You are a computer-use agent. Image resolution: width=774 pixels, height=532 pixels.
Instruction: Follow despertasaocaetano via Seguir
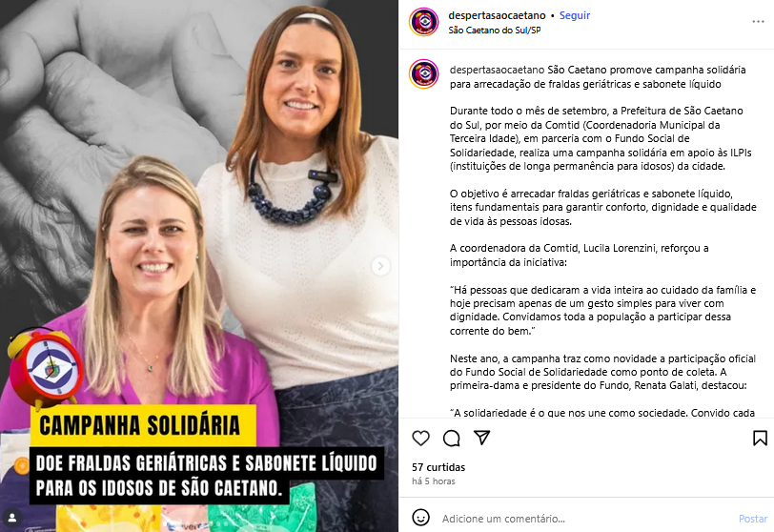coord(575,15)
